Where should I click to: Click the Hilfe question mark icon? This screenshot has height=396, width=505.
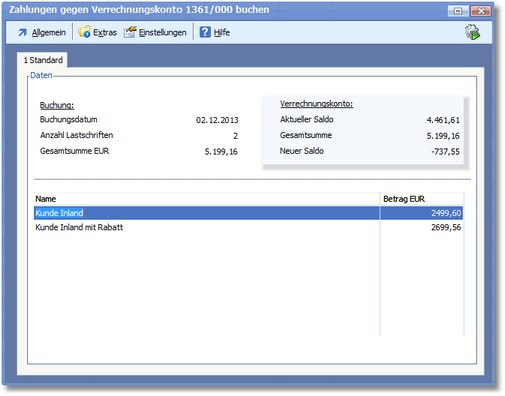205,32
